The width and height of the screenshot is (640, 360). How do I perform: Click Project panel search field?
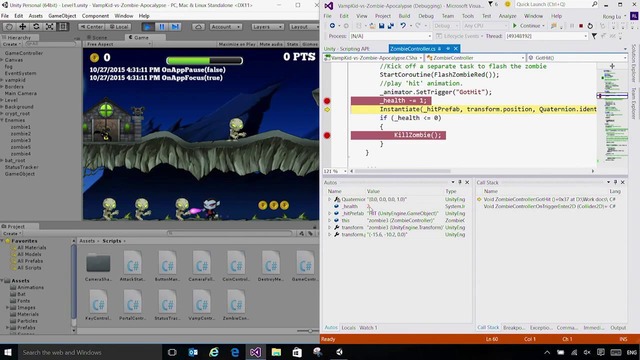click(x=231, y=233)
